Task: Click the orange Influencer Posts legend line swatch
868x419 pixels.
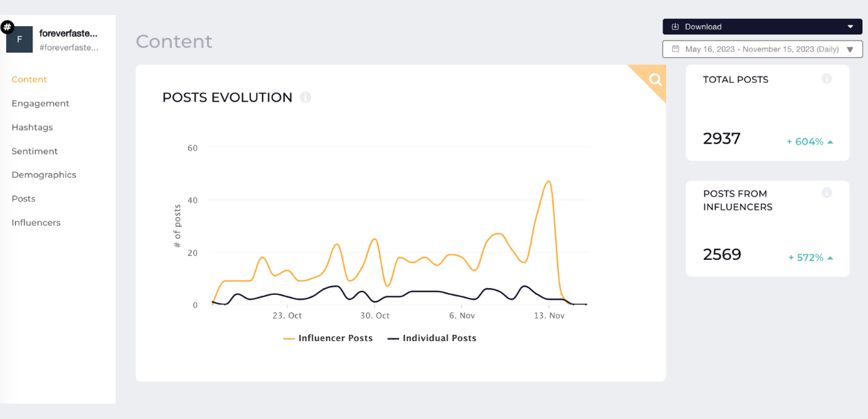Action: [x=289, y=338]
